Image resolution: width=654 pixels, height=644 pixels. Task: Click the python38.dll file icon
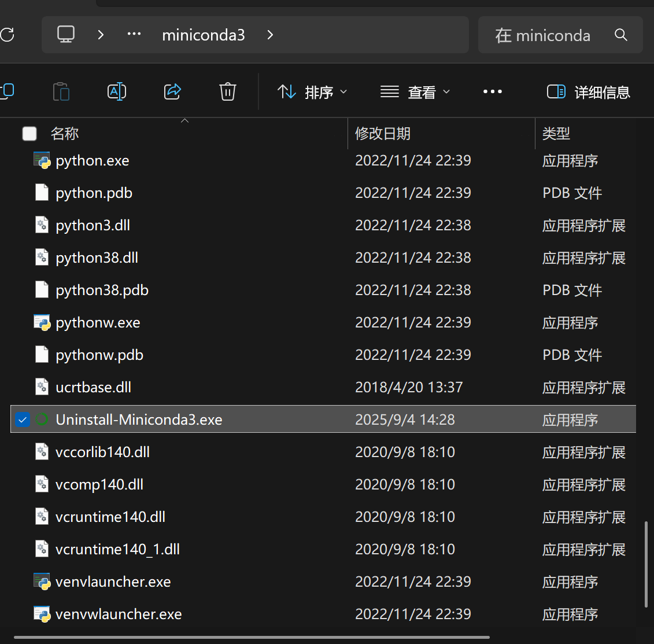click(42, 257)
